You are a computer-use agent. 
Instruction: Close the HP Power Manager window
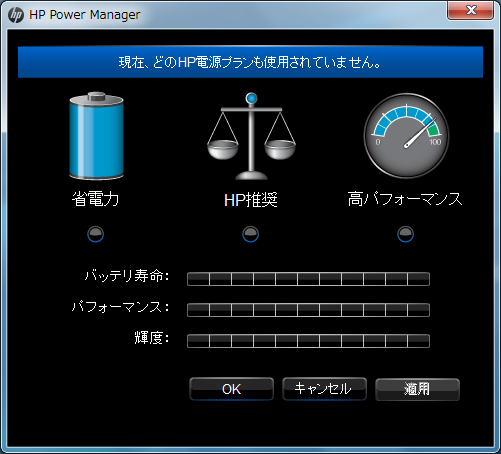470,10
